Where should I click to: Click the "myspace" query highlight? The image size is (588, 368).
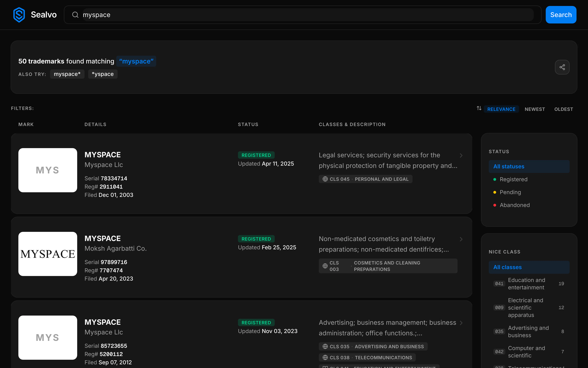click(x=136, y=61)
